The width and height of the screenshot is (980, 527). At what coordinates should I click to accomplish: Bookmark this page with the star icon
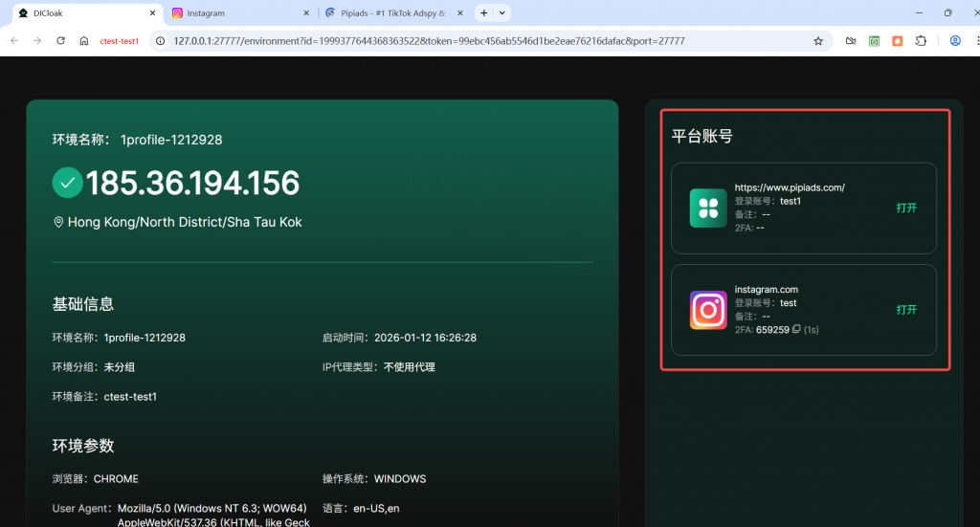point(818,41)
